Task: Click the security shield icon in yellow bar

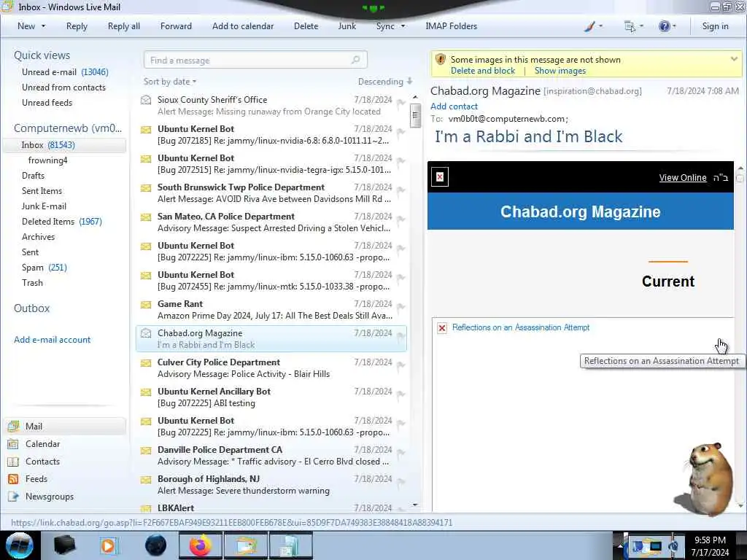Action: coord(440,60)
